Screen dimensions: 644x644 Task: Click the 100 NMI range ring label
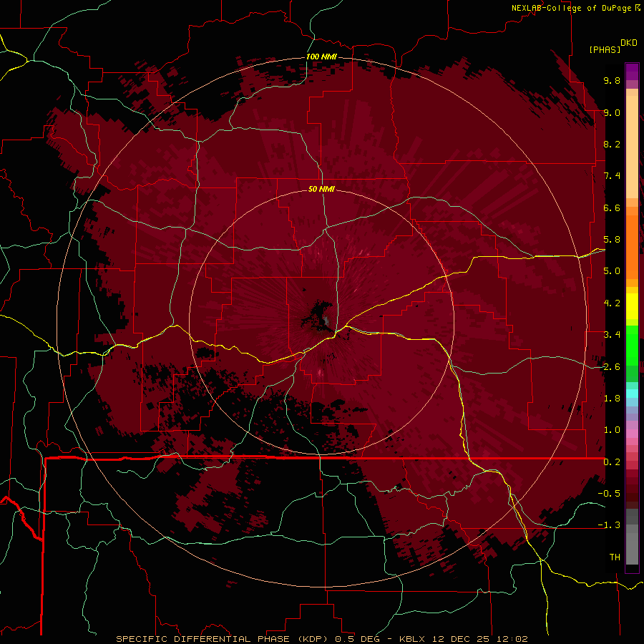coord(321,57)
